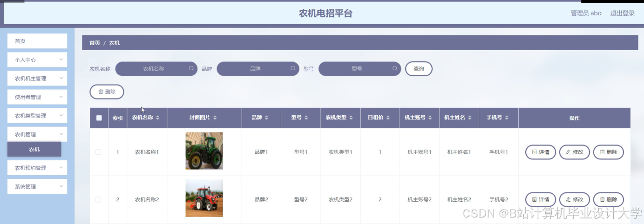Click 修改 for row 农机名称2
The height and width of the screenshot is (224, 644).
(x=575, y=199)
